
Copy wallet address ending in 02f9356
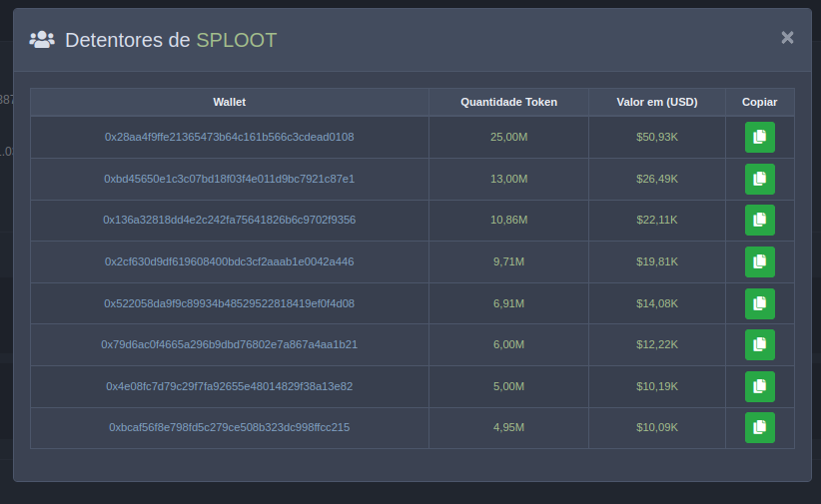[x=760, y=220]
